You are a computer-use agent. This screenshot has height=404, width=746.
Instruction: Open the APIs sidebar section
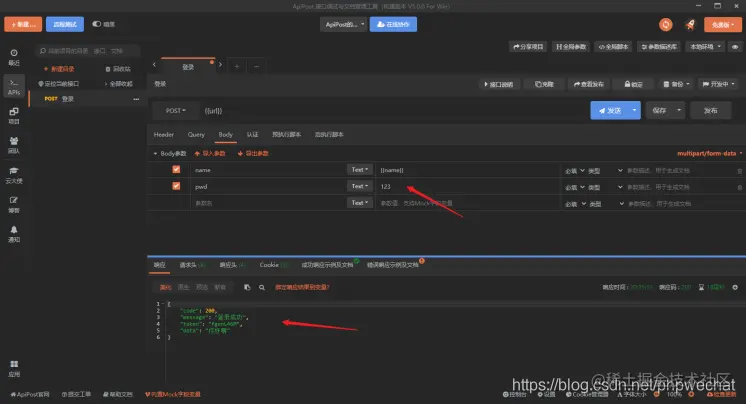click(x=14, y=87)
